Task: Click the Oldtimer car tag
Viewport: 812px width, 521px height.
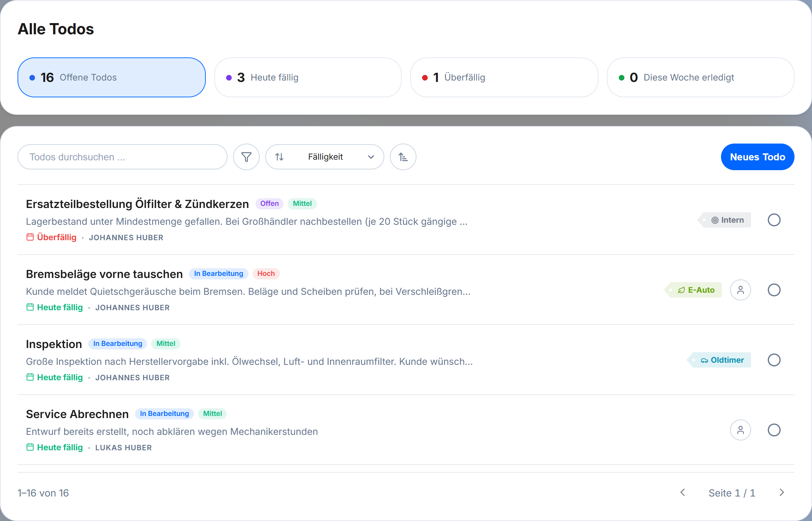Action: click(x=719, y=360)
